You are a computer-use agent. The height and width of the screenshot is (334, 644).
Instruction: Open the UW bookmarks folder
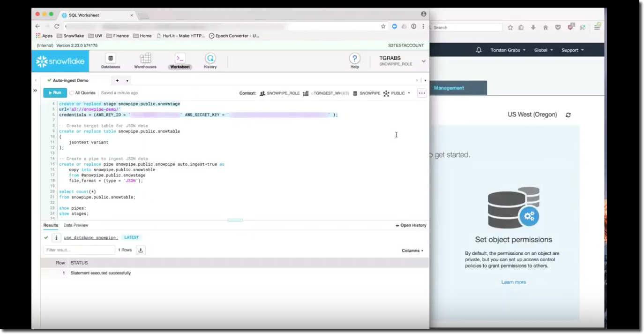pyautogui.click(x=95, y=36)
